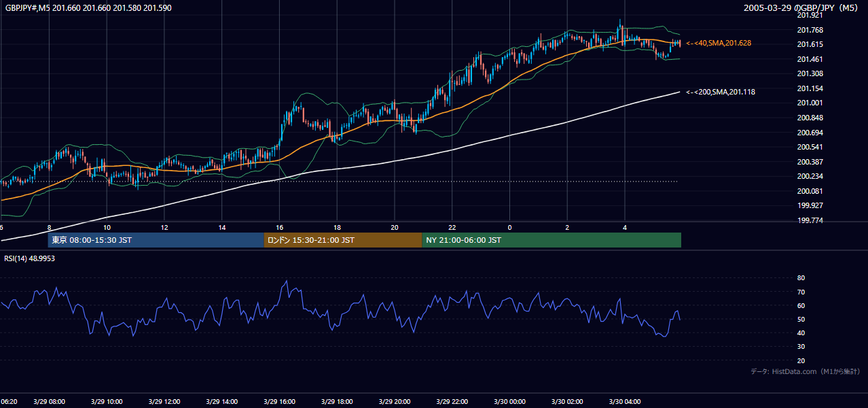The image size is (868, 408).
Task: Click bottom date label 3/30 04:00
Action: [x=625, y=402]
